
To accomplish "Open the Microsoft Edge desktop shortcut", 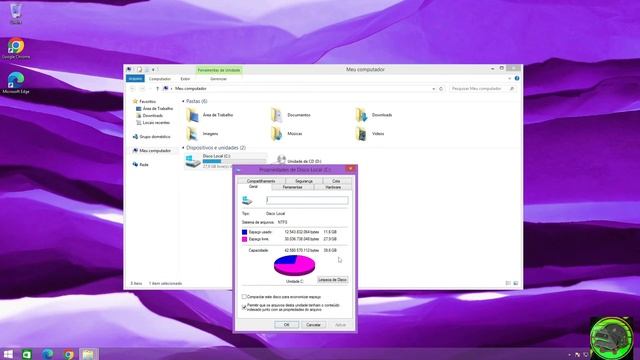I will tap(16, 83).
